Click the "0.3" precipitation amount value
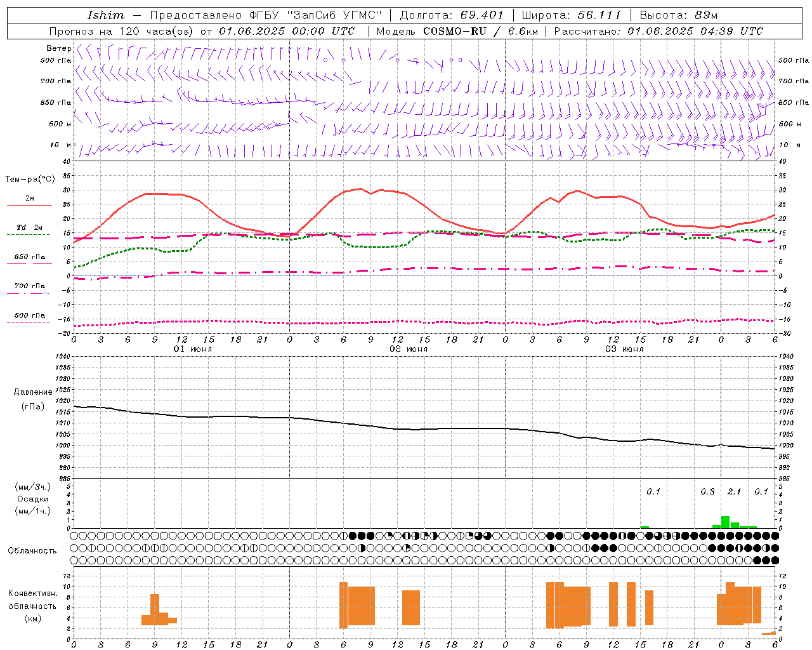Image resolution: width=812 pixels, height=650 pixels. coord(707,491)
